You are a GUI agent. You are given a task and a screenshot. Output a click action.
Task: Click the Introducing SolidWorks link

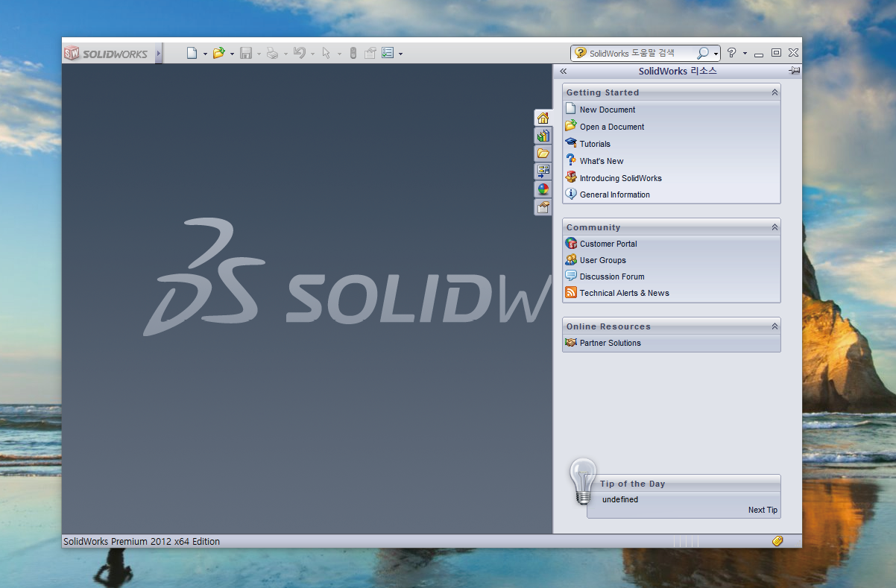point(621,178)
